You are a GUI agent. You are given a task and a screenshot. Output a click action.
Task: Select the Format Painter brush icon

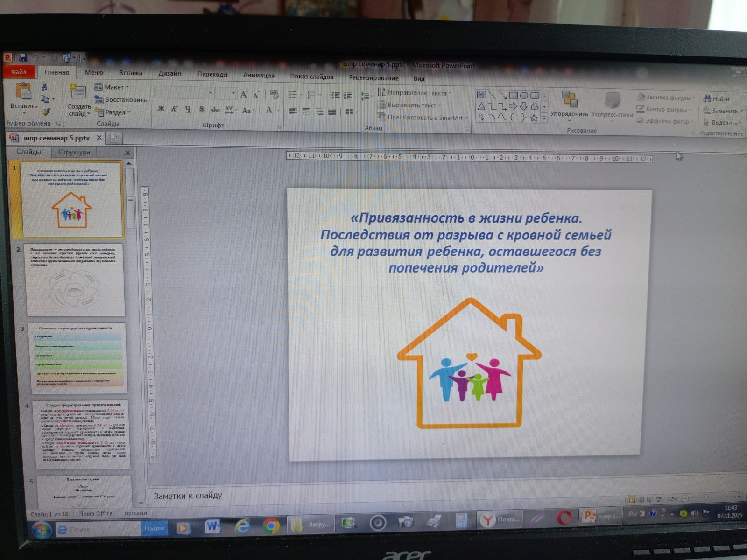pos(46,112)
